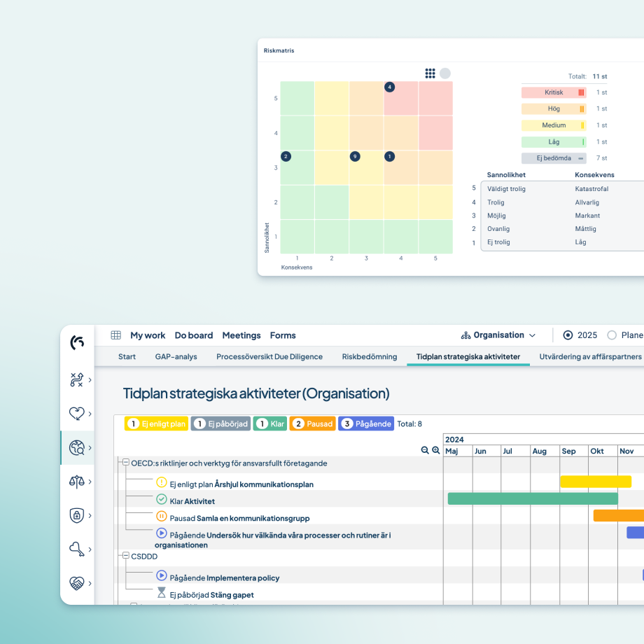Open the balance scales sidebar section
The image size is (644, 644).
click(77, 482)
